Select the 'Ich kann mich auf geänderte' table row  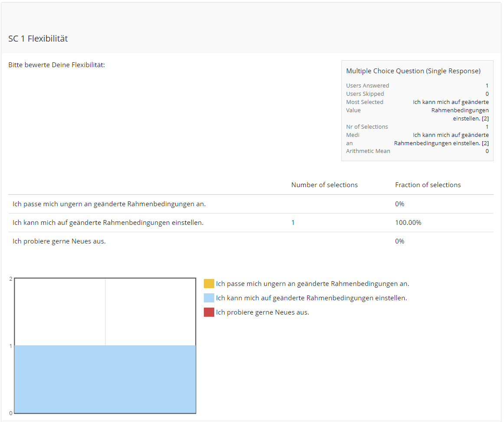coord(108,223)
